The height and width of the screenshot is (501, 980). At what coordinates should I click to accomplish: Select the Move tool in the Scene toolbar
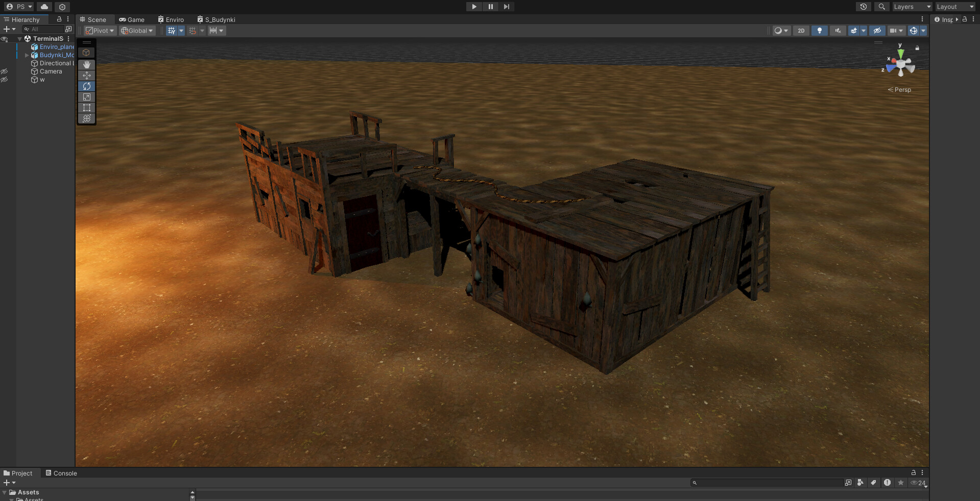click(86, 76)
